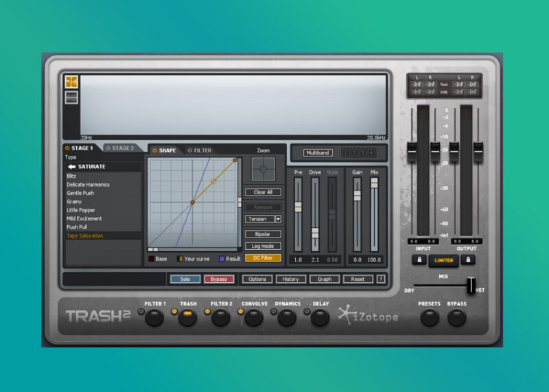Click the Zoom crosshair pad
Image resolution: width=549 pixels, height=392 pixels.
[x=264, y=169]
